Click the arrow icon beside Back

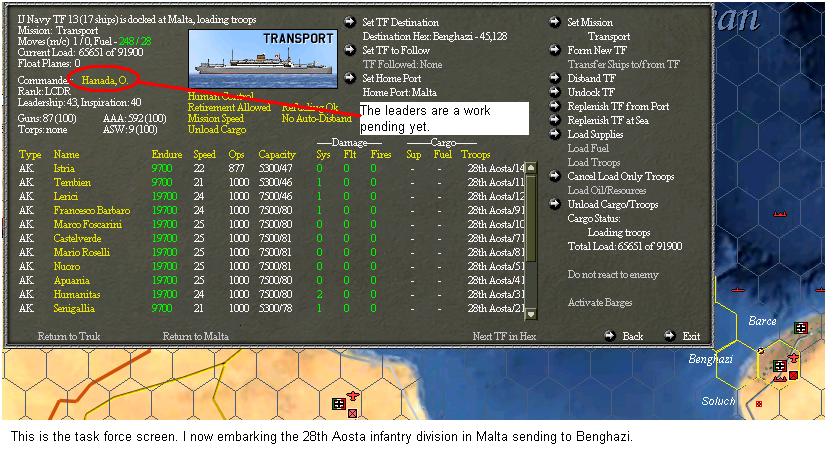(x=610, y=335)
